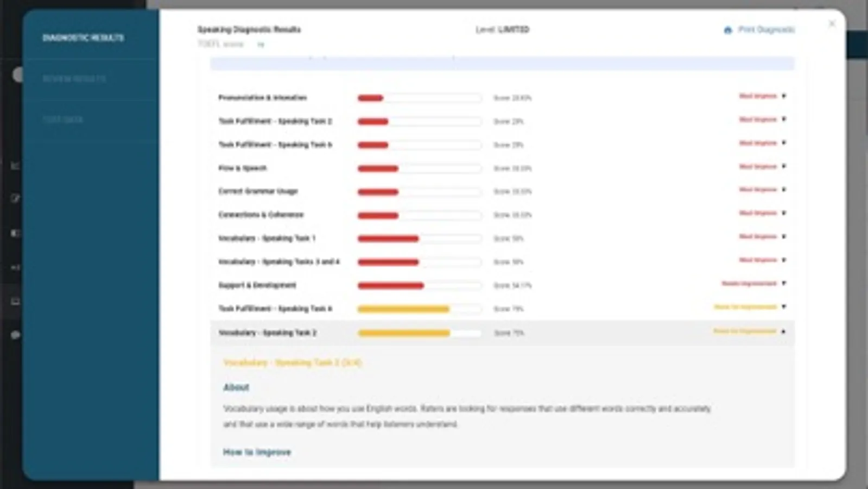Click the Print Diagnostic link
Image resolution: width=868 pixels, height=489 pixels.
[x=766, y=29]
